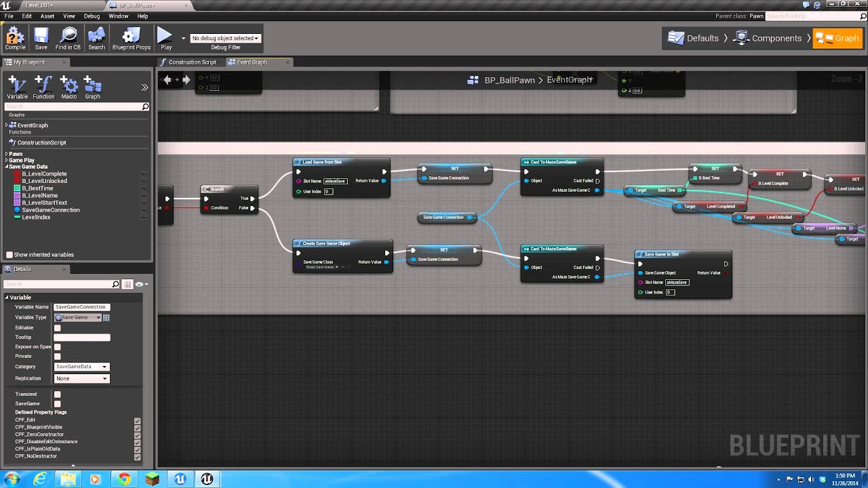
Task: Enable the Transient checkbox
Action: 57,394
